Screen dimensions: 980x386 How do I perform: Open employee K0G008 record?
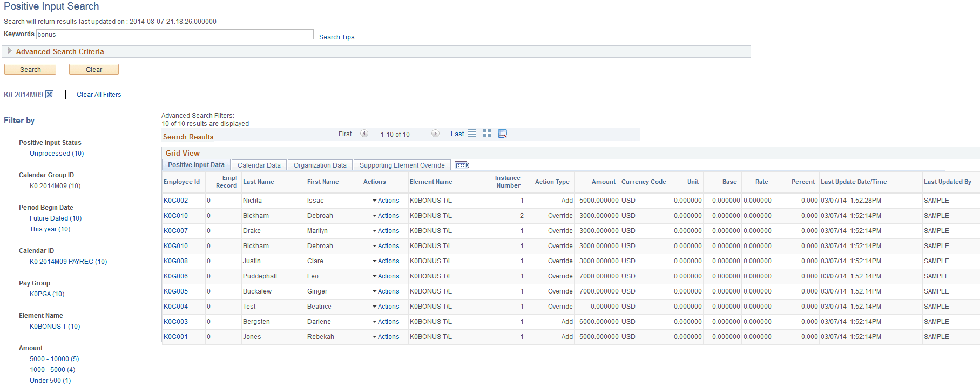pos(176,261)
